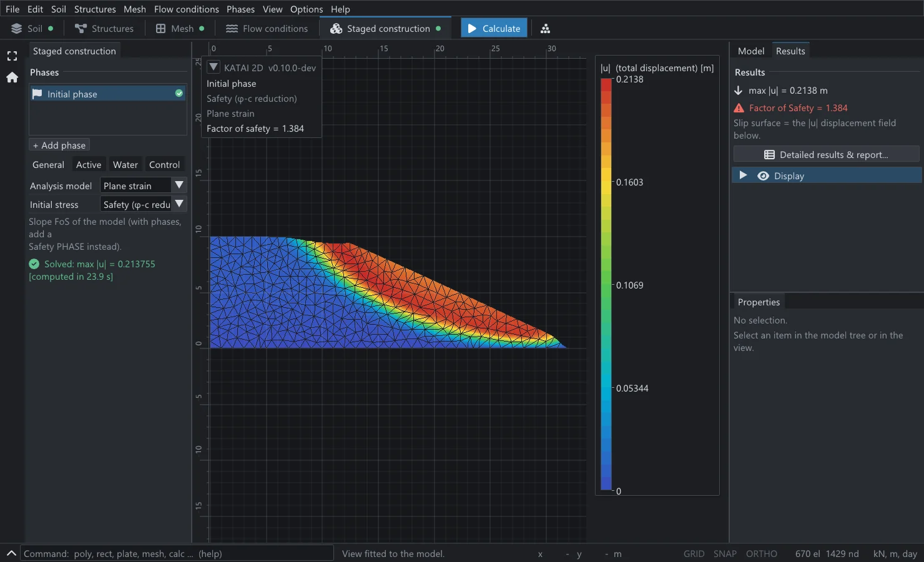Screen dimensions: 924x562
Task: Click the Structures node icon
Action: (81, 29)
